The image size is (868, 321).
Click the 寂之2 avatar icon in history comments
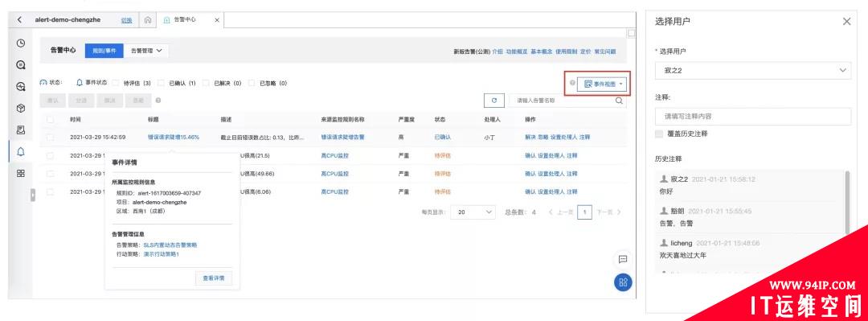pyautogui.click(x=664, y=179)
